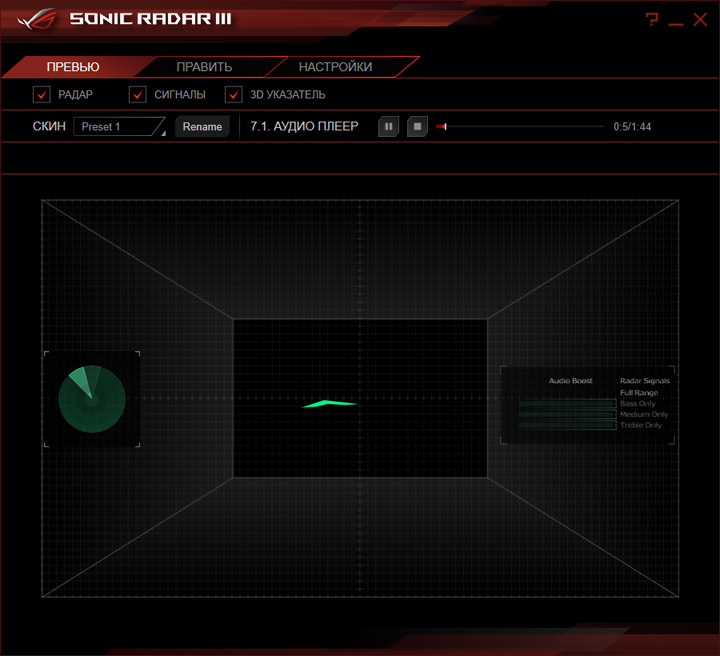Select the Medium Only radar signal
Screen dimensions: 720x656
click(644, 415)
